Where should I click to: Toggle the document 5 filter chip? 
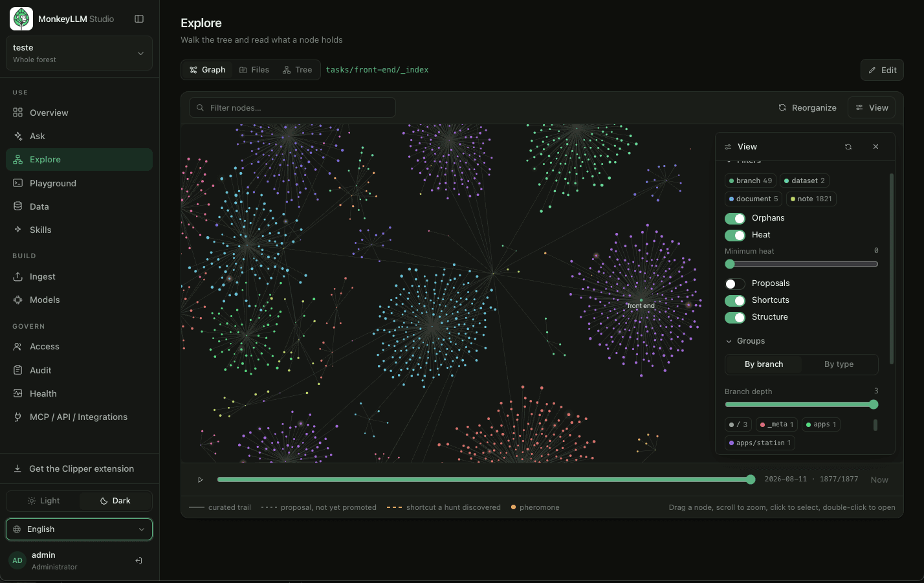[x=753, y=199]
